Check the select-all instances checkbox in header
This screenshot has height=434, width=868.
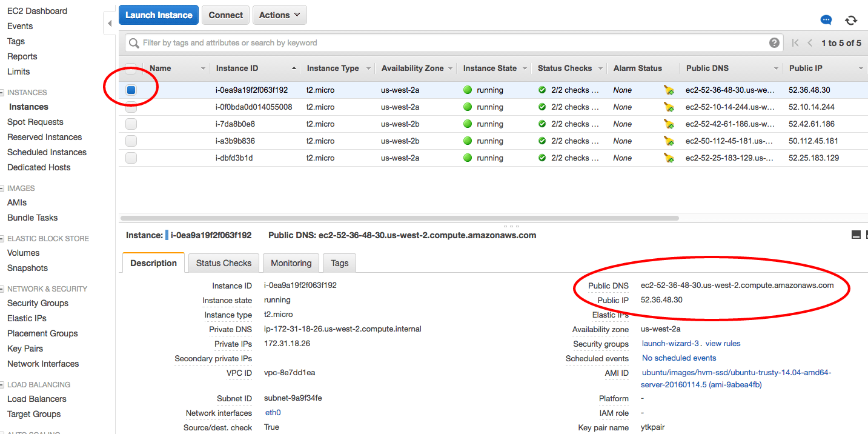pos(131,68)
